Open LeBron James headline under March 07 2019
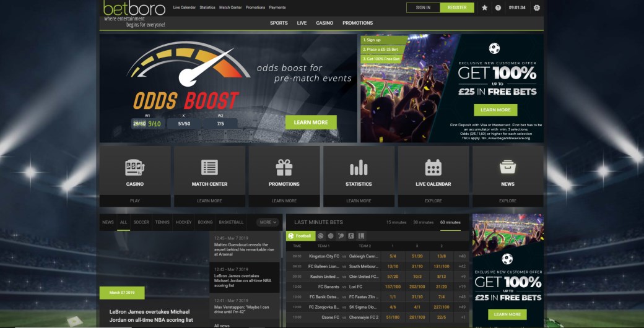The width and height of the screenshot is (644, 328). (x=151, y=316)
